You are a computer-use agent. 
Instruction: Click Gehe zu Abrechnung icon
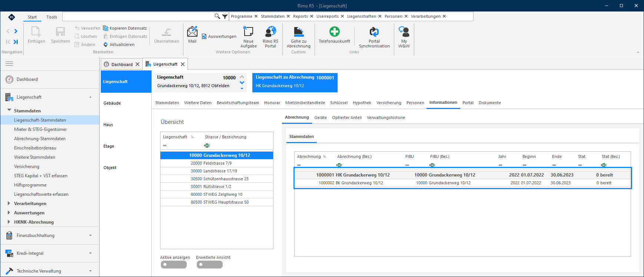pyautogui.click(x=299, y=32)
